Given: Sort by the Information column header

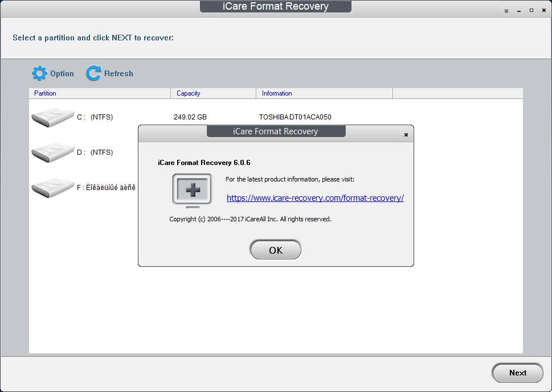Looking at the screenshot, I should (x=324, y=93).
